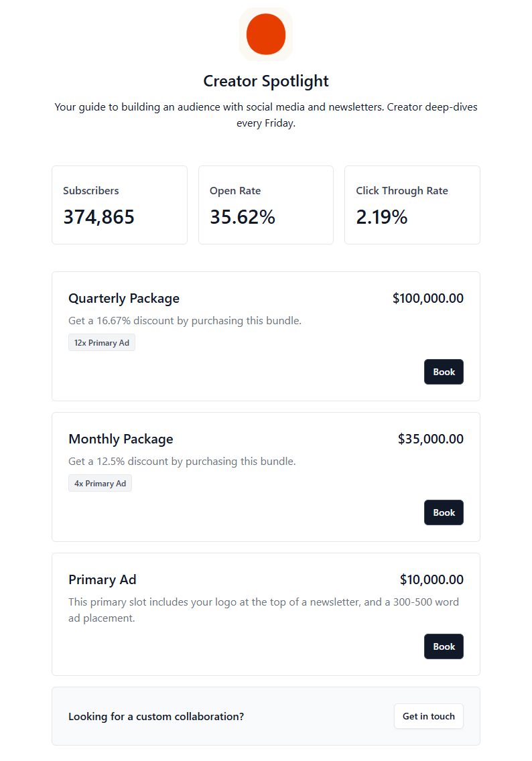Click the Quarterly Package title

(124, 299)
